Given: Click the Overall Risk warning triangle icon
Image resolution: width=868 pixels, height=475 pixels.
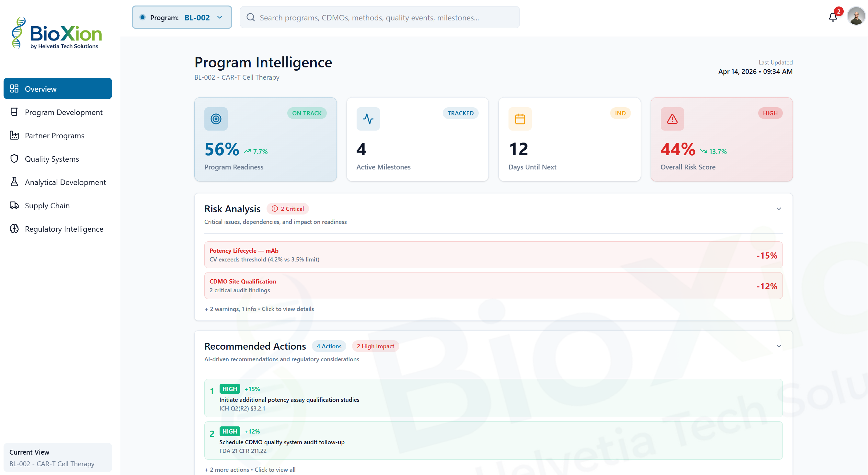Looking at the screenshot, I should 672,119.
